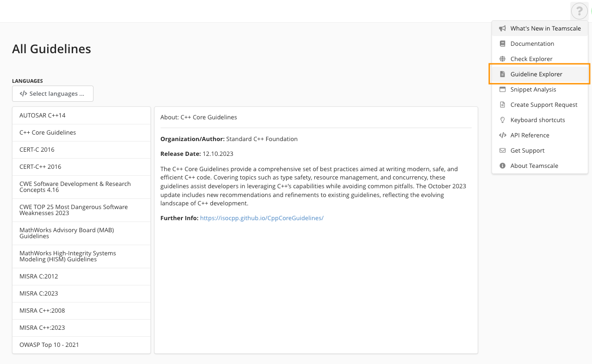
Task: Select CERT-C++ 2016 guideline
Action: [81, 167]
